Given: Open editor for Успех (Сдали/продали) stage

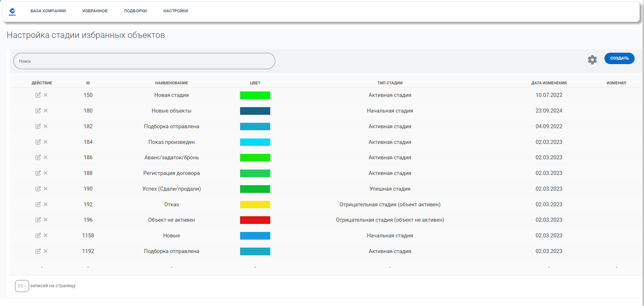Looking at the screenshot, I should tap(38, 189).
